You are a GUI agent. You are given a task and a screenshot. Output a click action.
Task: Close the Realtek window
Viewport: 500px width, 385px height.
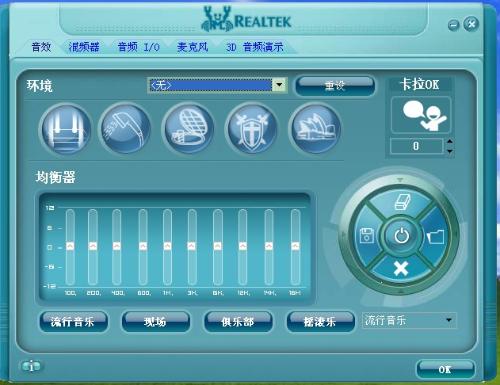pyautogui.click(x=471, y=24)
